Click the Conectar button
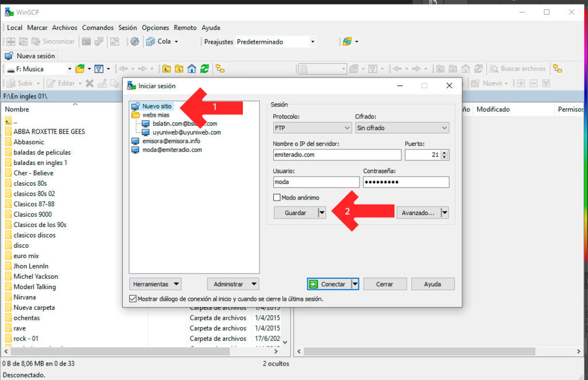 tap(329, 284)
